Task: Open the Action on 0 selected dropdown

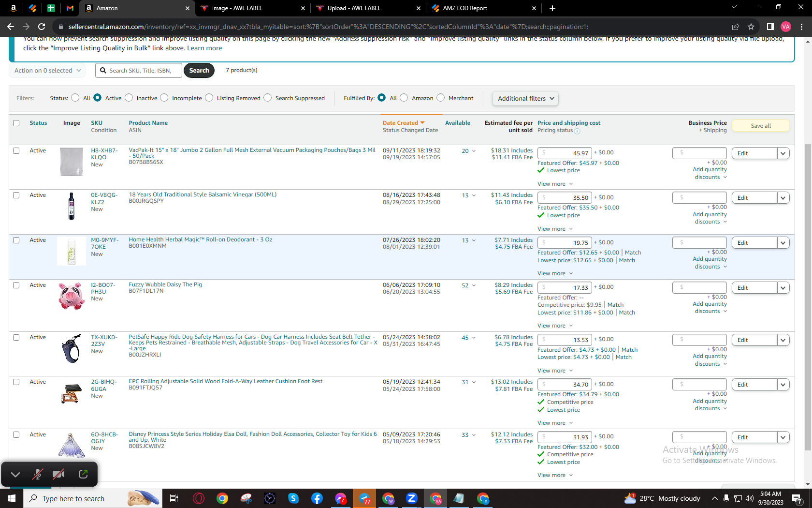Action: (47, 71)
